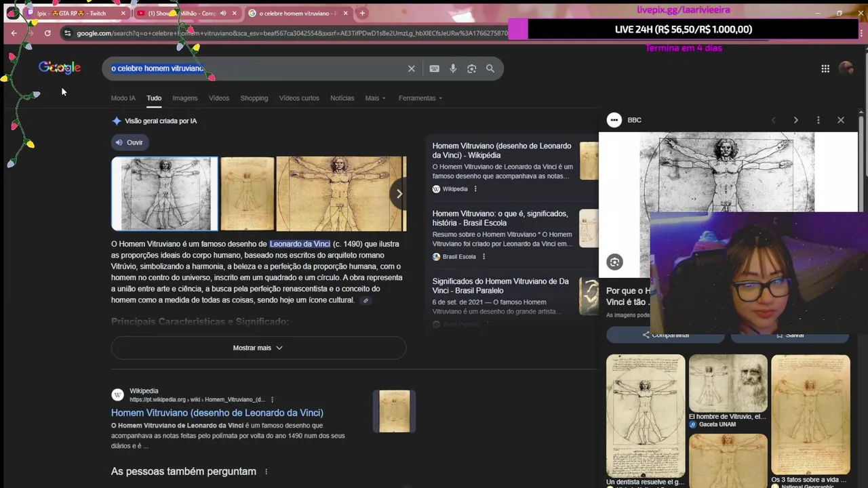This screenshot has width=868, height=488.
Task: Open more options in image preview panel
Action: pyautogui.click(x=818, y=120)
